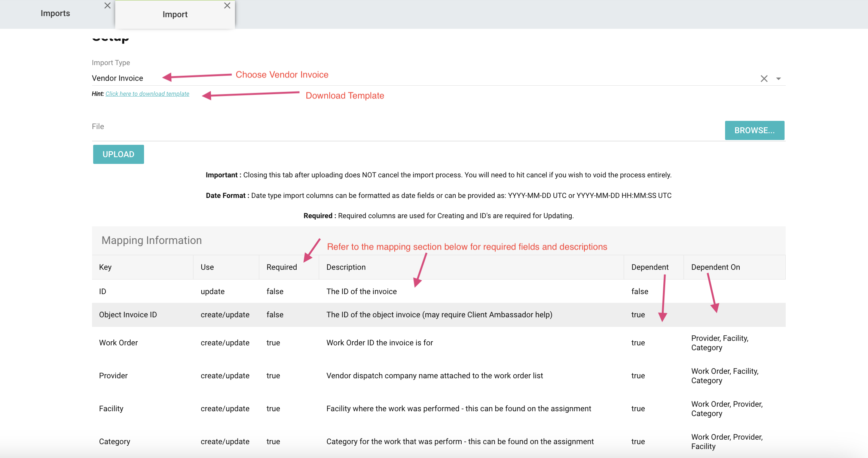Click the BROWSE button
Viewport: 868px width, 458px height.
pyautogui.click(x=755, y=130)
